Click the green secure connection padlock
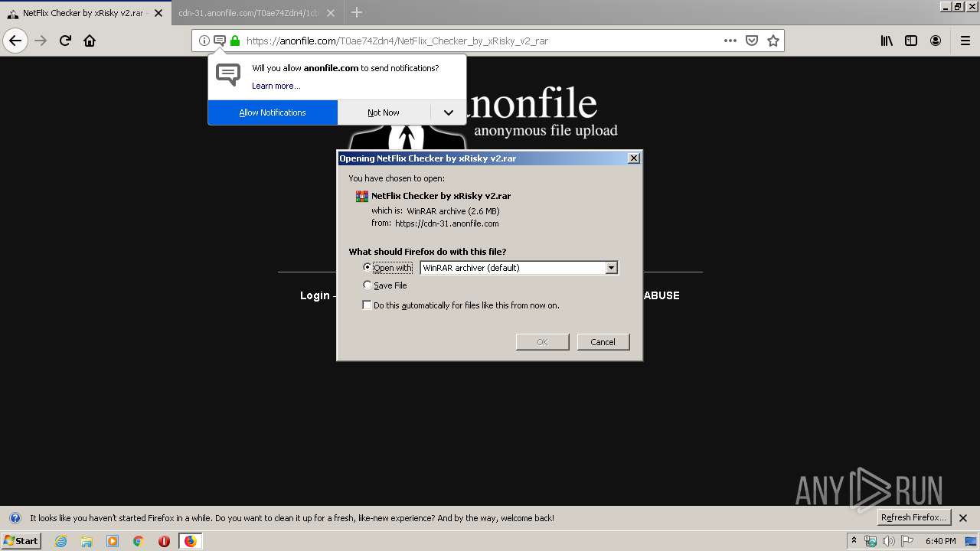Screen dimensions: 980x551 coord(235,41)
